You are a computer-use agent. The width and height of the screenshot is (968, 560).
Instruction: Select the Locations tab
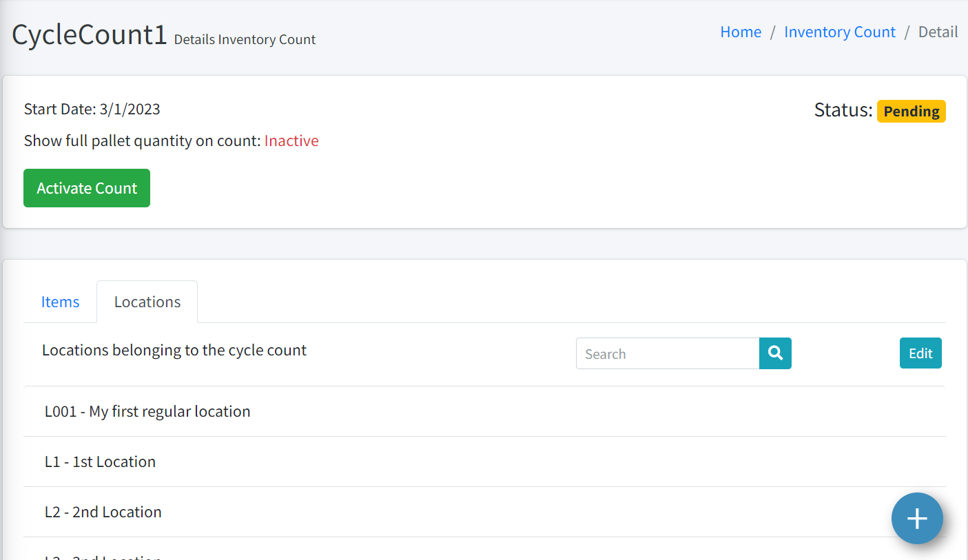coord(147,302)
